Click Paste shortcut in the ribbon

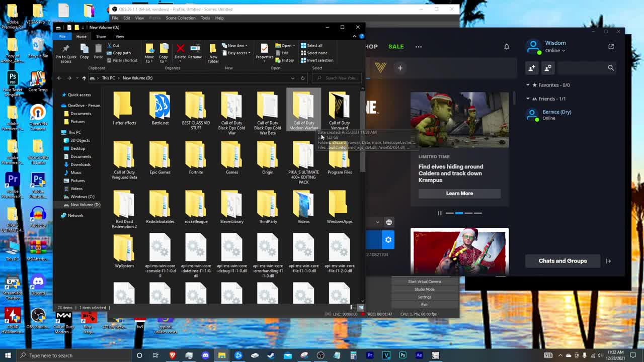click(x=122, y=60)
